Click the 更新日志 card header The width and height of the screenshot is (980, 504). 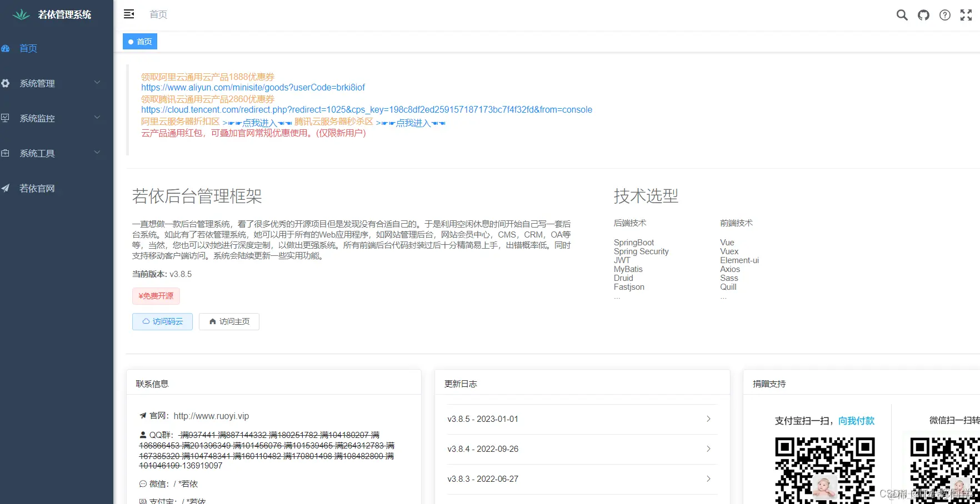[582, 382]
